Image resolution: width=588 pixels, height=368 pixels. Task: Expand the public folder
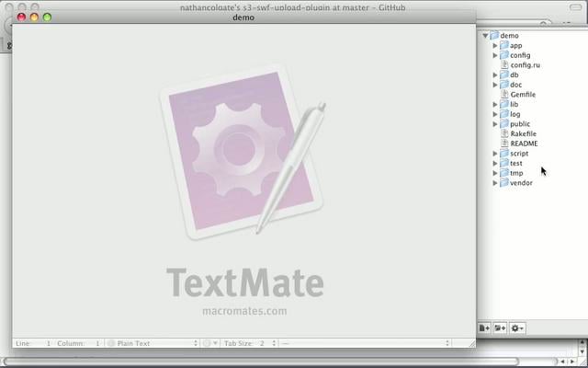495,123
